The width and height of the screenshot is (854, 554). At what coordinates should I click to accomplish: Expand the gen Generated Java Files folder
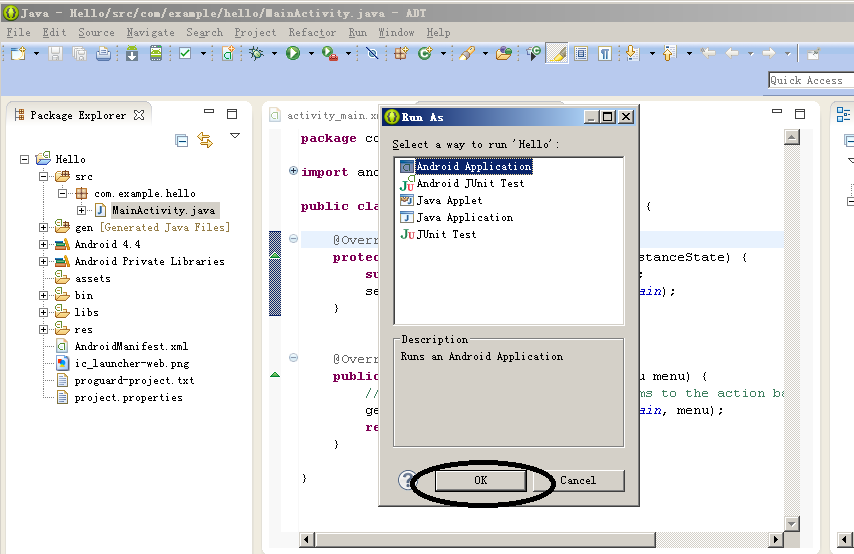tap(44, 227)
